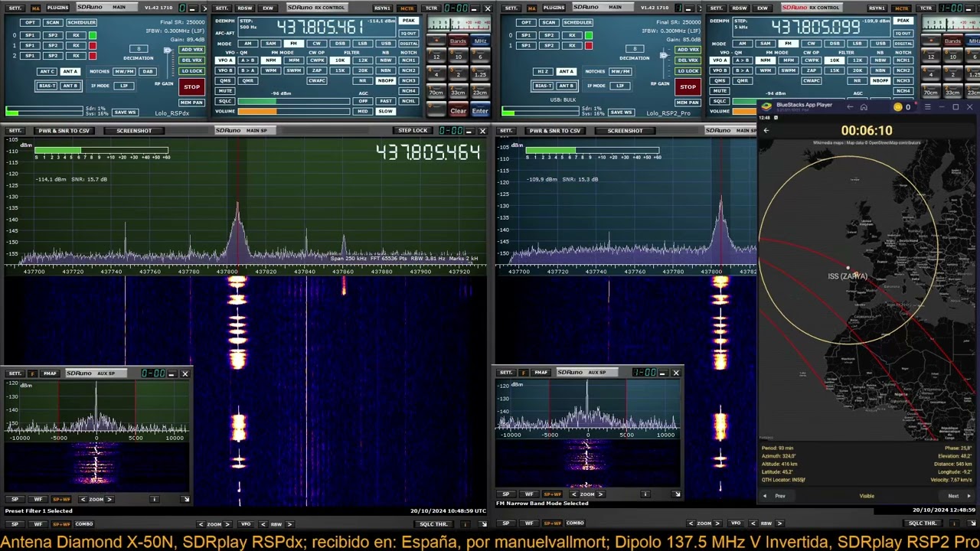
Task: Select 12K filter in left RX Control
Action: 362,60
